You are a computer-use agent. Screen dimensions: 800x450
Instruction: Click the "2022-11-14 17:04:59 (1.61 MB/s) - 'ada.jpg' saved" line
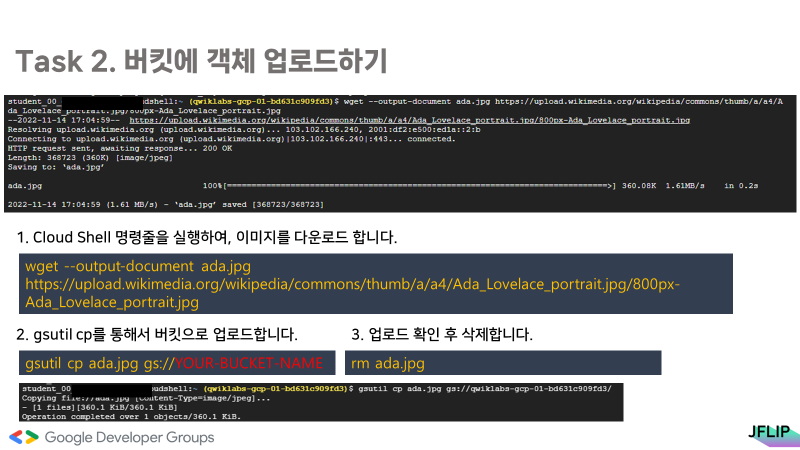(x=166, y=205)
